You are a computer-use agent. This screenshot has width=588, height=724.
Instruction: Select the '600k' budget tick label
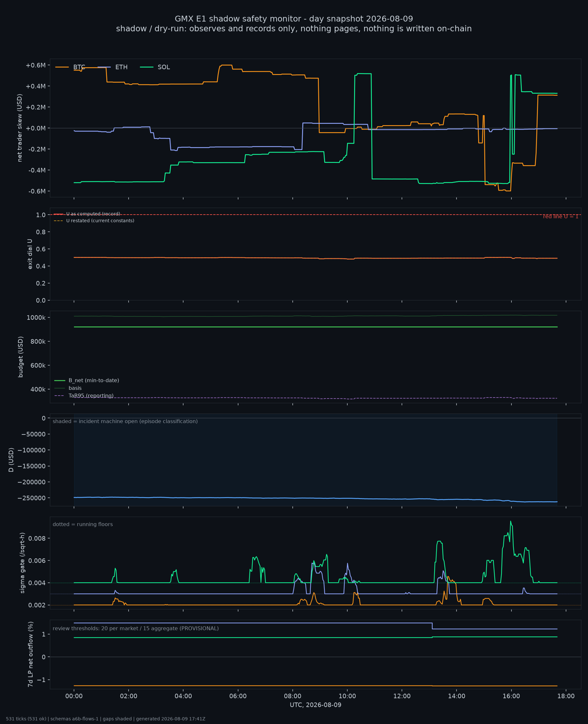[x=38, y=366]
